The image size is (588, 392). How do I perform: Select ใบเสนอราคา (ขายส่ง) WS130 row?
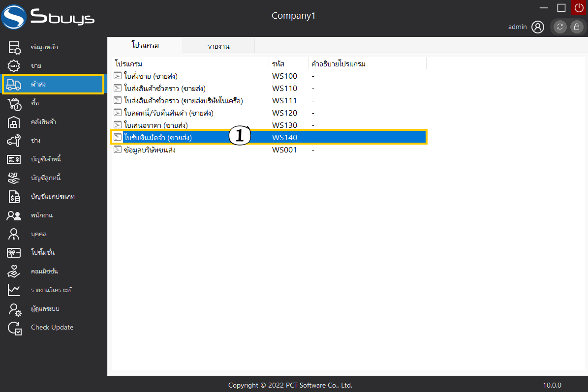click(156, 125)
